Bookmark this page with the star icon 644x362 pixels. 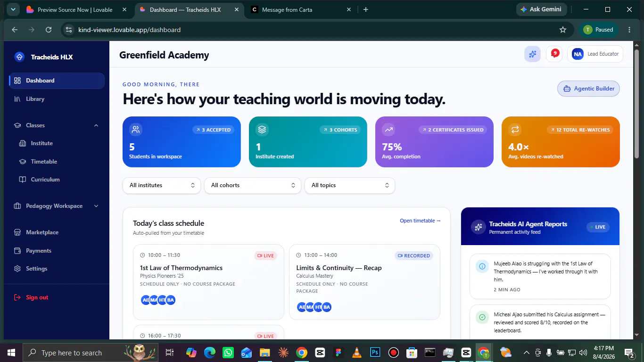point(562,30)
